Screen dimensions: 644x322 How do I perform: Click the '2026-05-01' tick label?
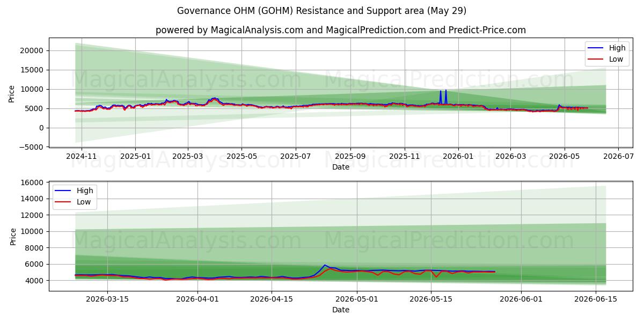click(x=356, y=298)
